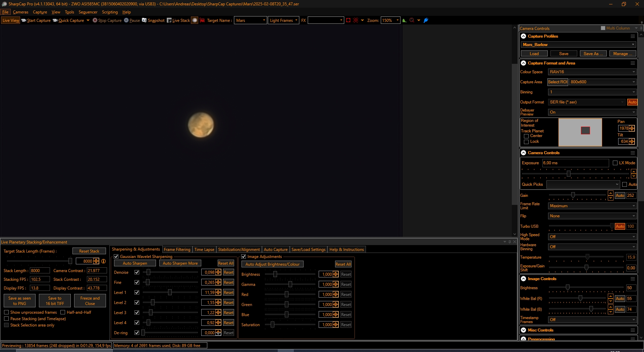
Task: Open the Light Frames dropdown
Action: 283,20
